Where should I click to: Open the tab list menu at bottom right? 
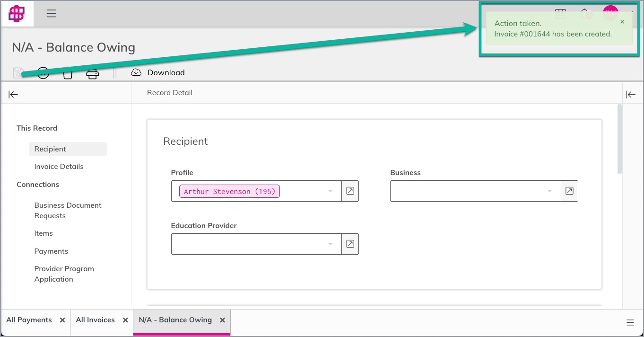coord(630,323)
